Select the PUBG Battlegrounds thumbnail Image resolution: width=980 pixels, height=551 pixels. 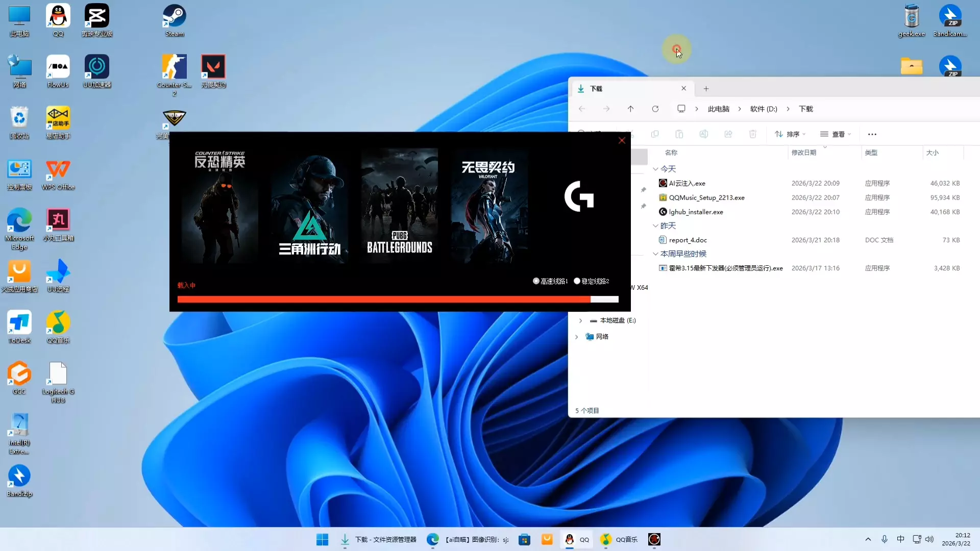tap(400, 206)
